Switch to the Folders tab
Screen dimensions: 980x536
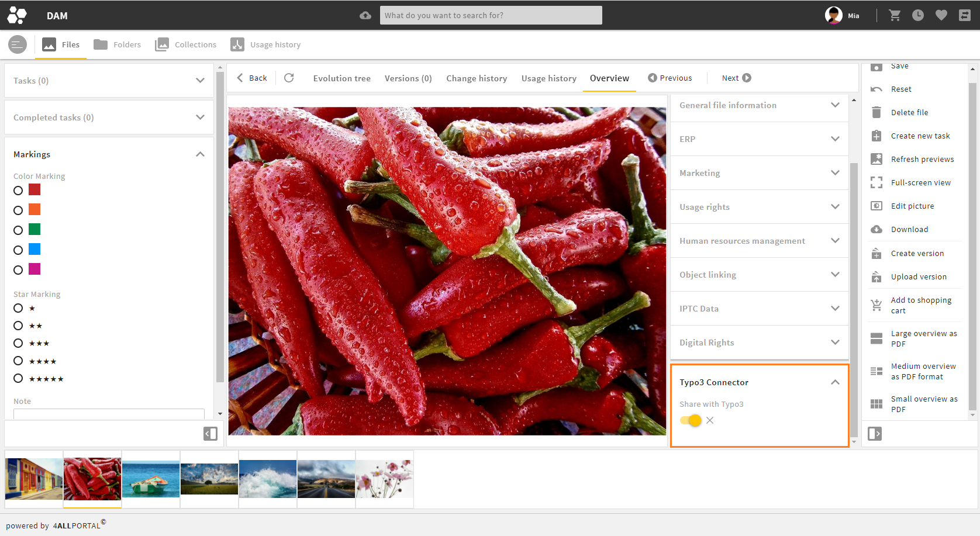coord(117,44)
